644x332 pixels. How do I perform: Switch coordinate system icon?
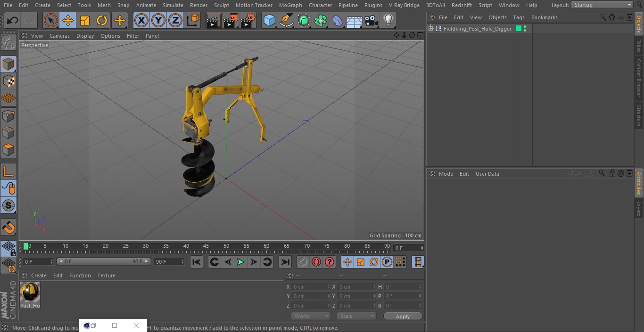(x=193, y=20)
